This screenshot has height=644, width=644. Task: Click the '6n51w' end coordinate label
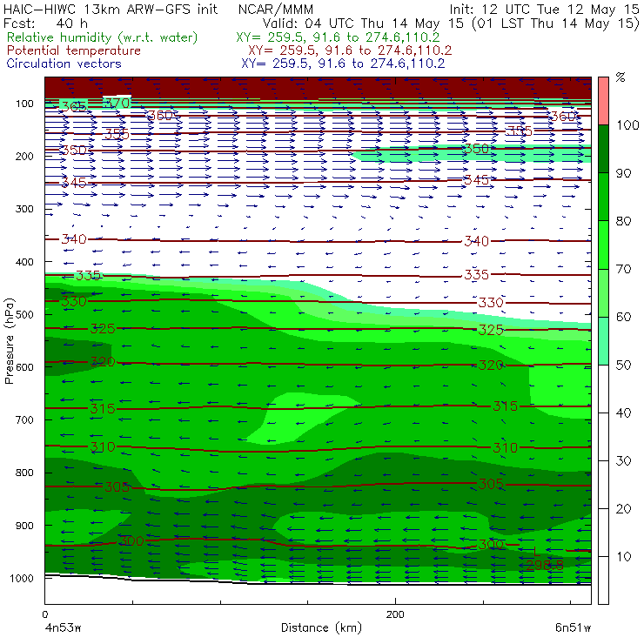click(574, 628)
